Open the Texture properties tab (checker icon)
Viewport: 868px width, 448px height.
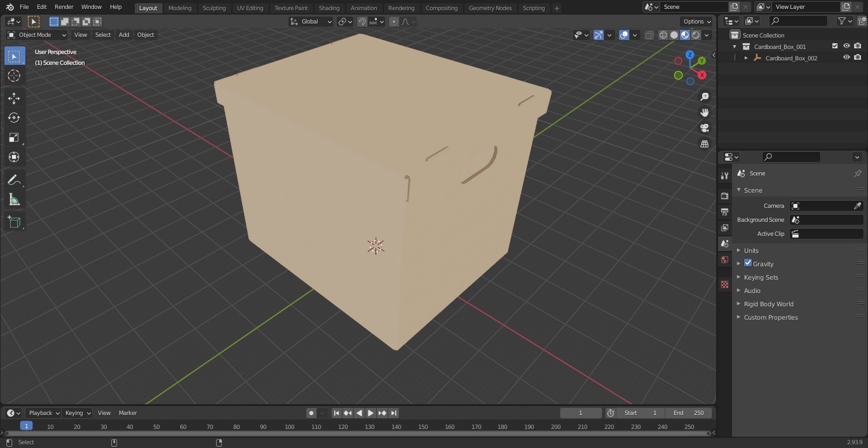[724, 284]
